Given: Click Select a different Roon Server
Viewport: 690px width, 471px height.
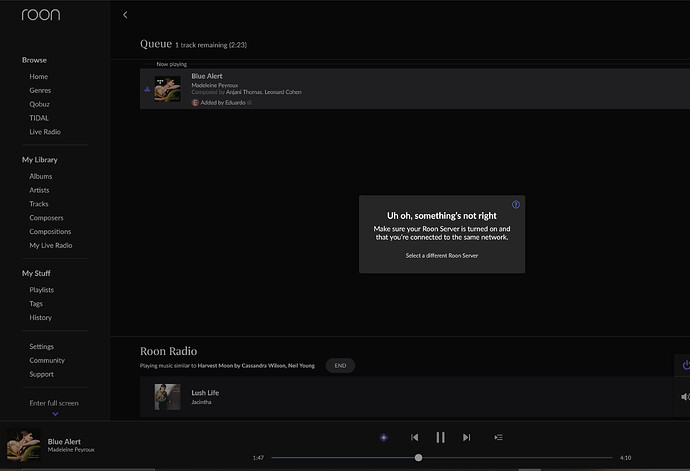Looking at the screenshot, I should coord(442,255).
